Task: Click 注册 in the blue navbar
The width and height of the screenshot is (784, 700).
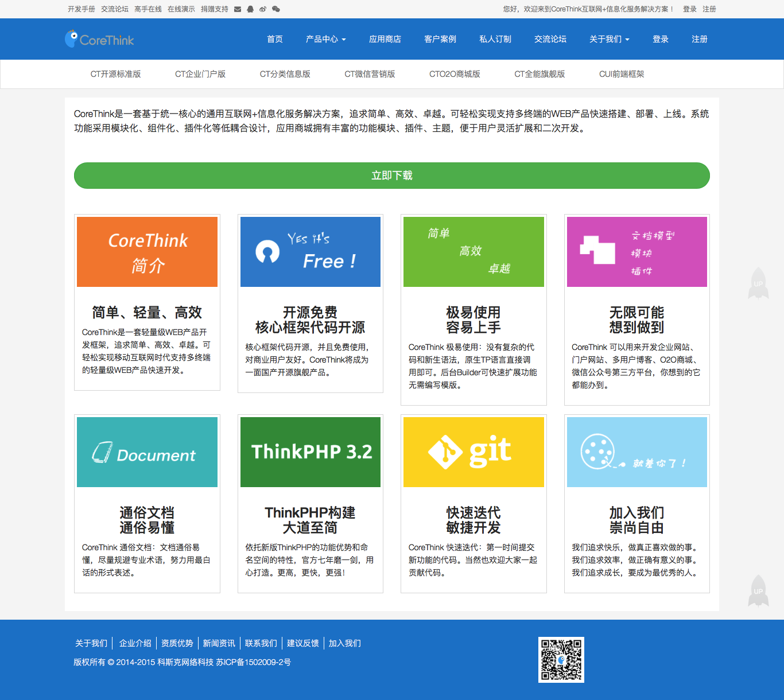Action: point(700,39)
